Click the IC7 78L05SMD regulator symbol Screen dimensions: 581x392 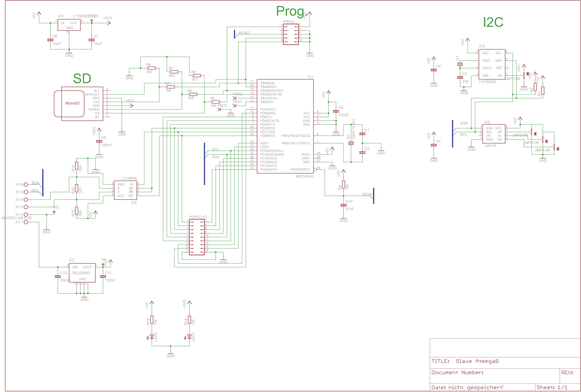(82, 273)
